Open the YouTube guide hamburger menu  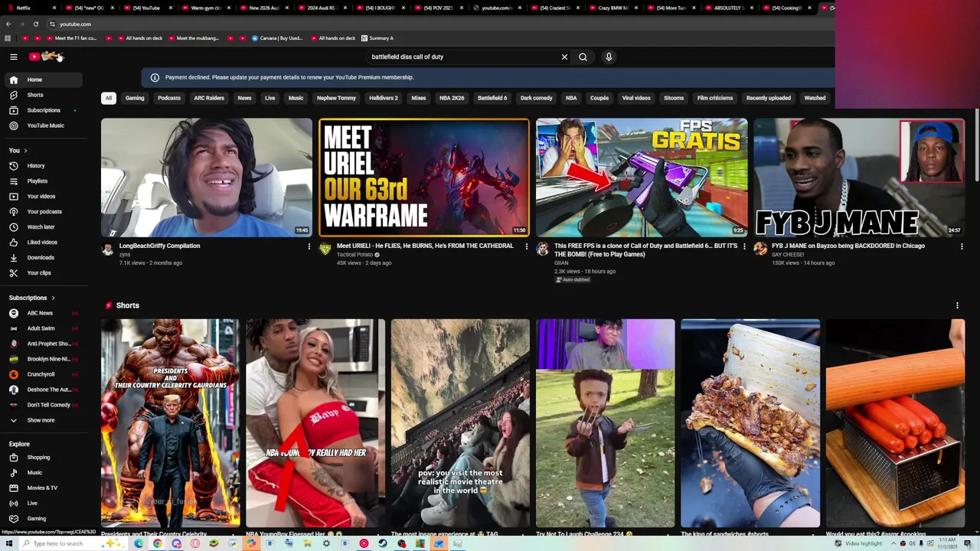click(13, 57)
